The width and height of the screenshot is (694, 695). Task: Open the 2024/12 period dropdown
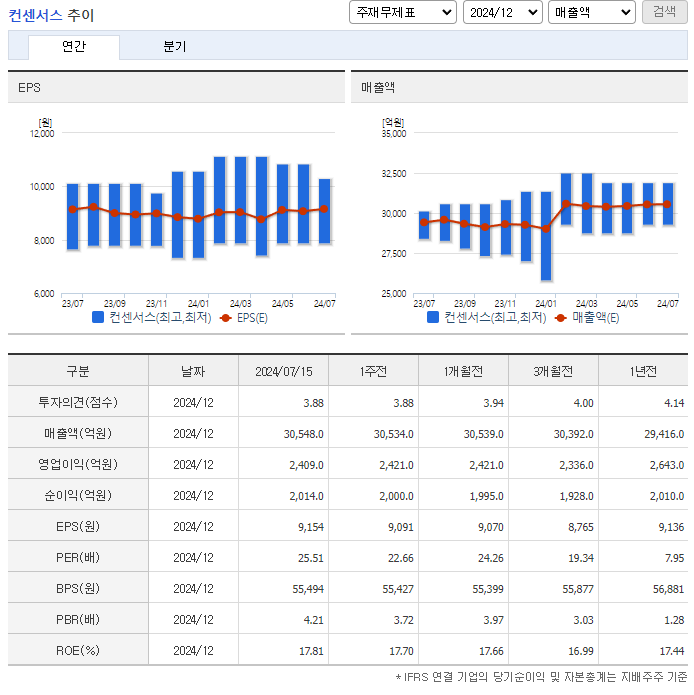click(503, 12)
